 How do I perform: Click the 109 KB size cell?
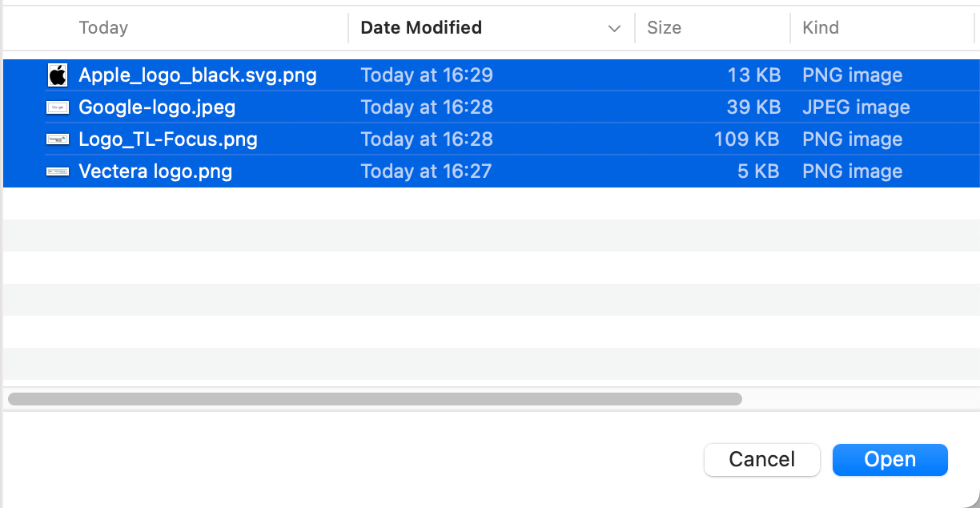coord(746,139)
